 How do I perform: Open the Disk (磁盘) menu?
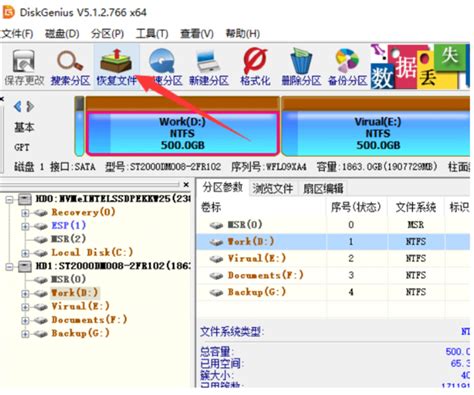[62, 33]
